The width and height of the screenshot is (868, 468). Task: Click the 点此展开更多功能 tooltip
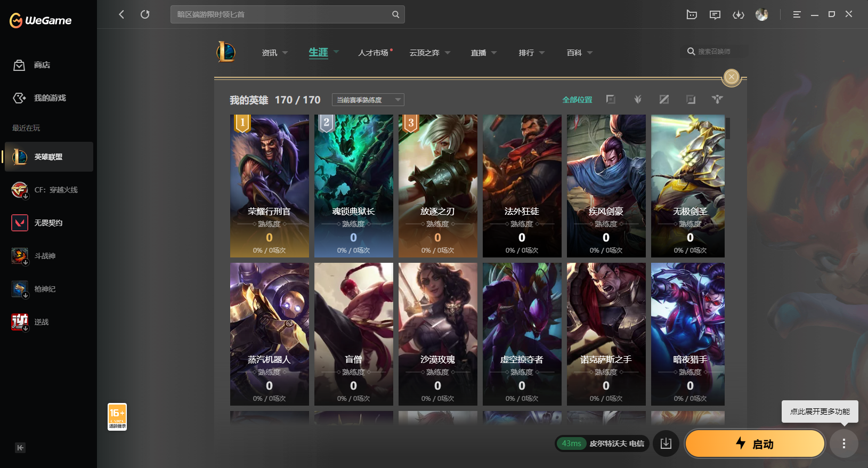point(820,411)
